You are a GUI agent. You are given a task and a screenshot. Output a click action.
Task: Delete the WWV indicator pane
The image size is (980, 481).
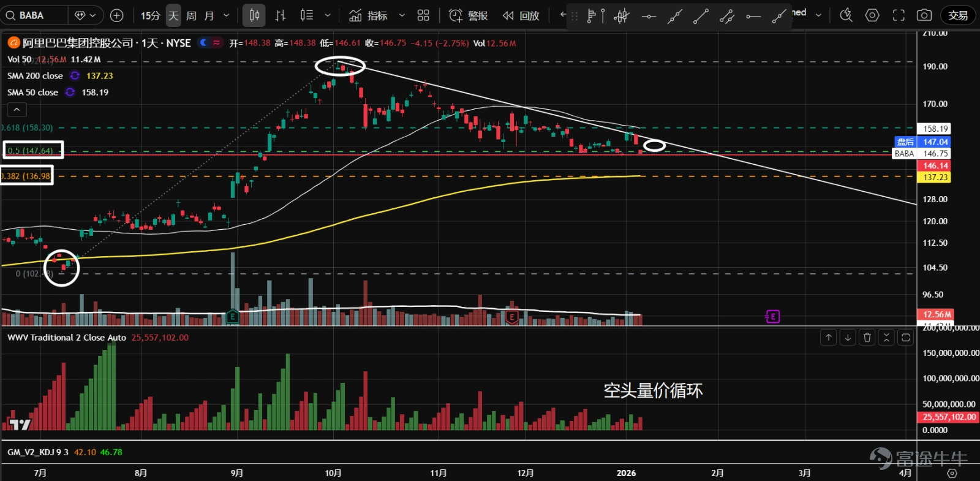click(x=867, y=337)
